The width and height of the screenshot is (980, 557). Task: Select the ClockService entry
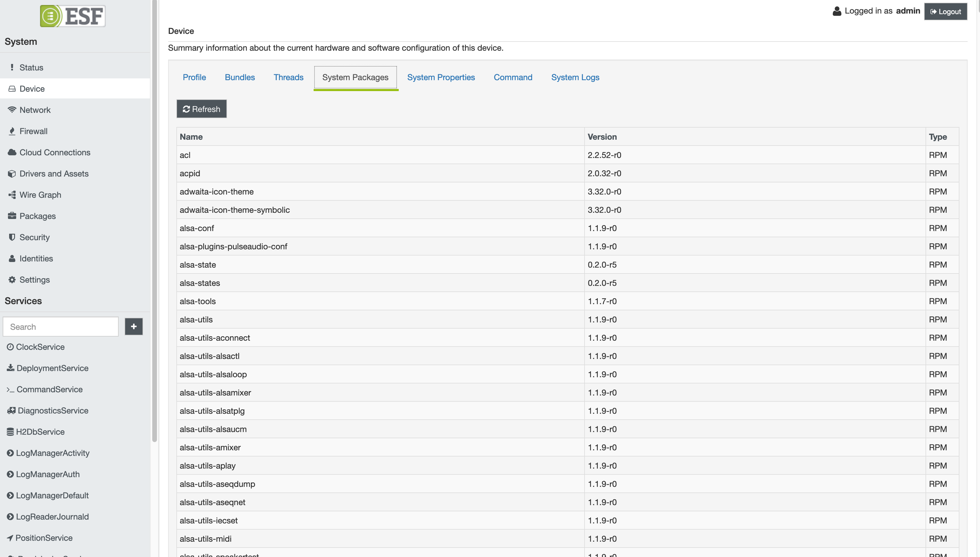click(x=40, y=347)
